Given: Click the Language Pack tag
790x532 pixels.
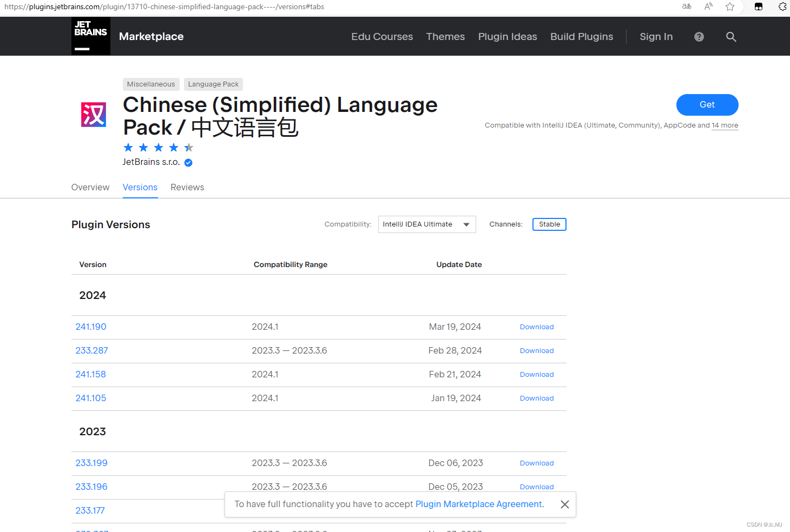Looking at the screenshot, I should (x=213, y=84).
